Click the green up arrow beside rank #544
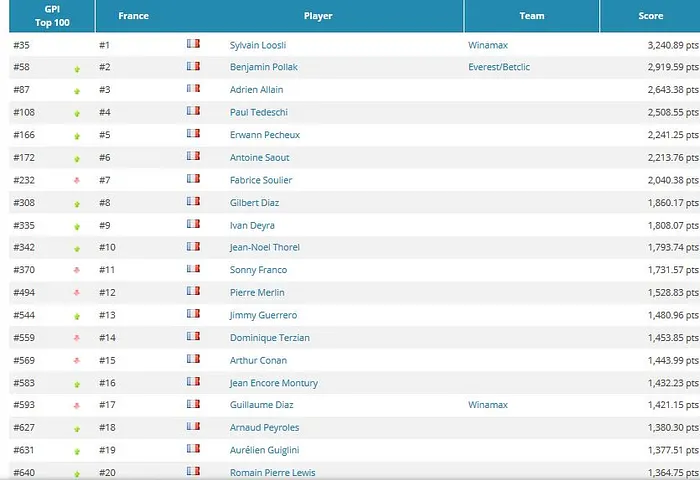 pyautogui.click(x=77, y=317)
